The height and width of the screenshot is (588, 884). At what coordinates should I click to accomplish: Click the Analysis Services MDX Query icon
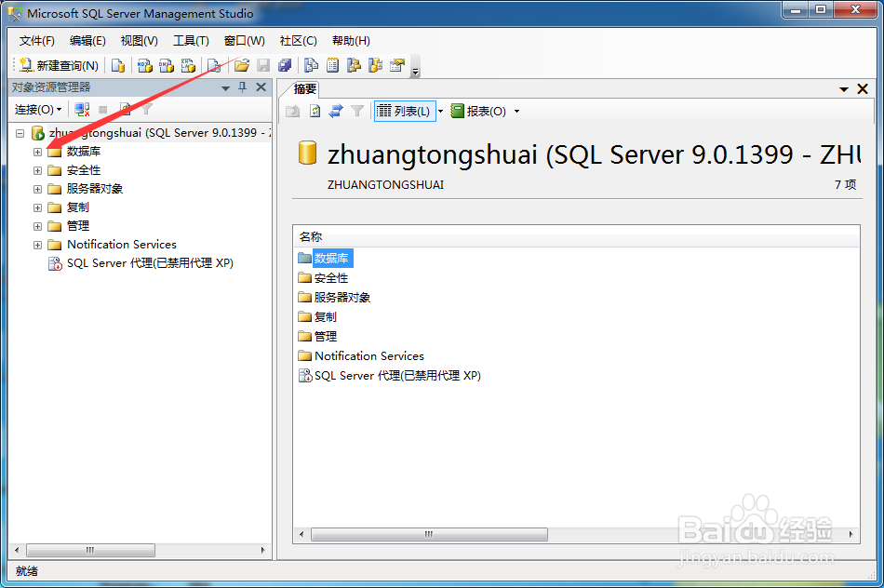(145, 65)
